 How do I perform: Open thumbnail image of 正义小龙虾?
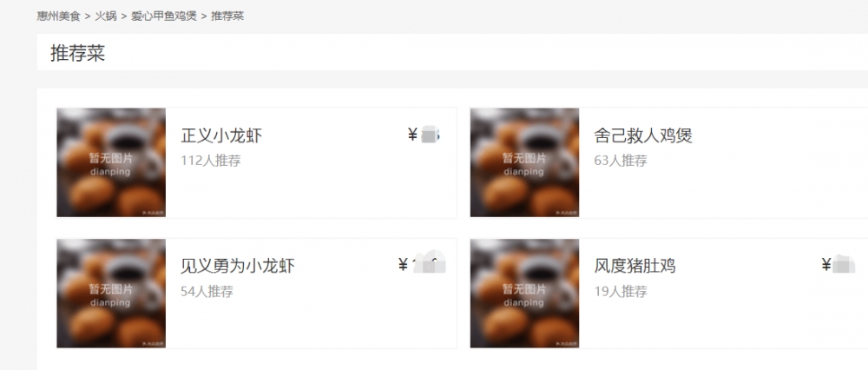(111, 162)
